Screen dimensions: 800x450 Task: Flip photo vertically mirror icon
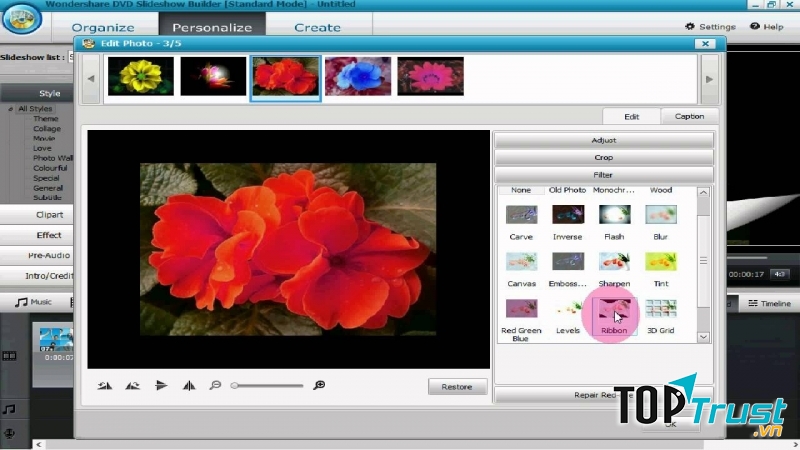(x=189, y=385)
